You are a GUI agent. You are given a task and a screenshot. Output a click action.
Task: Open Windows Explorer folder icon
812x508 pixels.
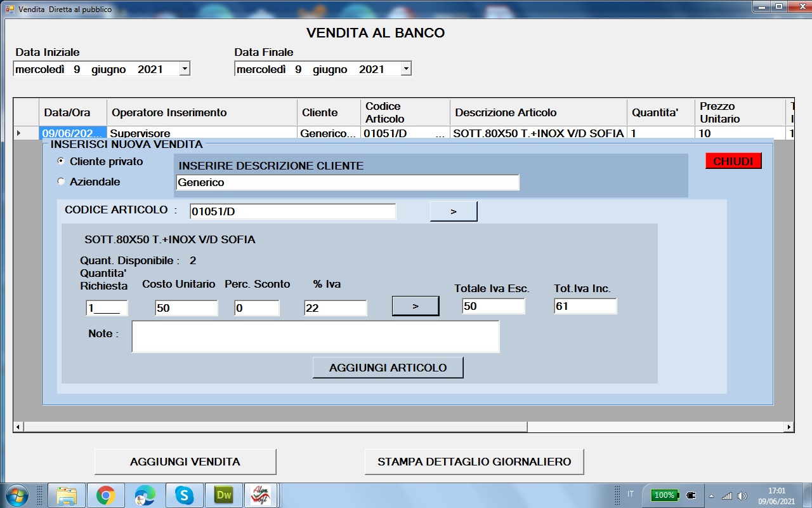tap(67, 495)
